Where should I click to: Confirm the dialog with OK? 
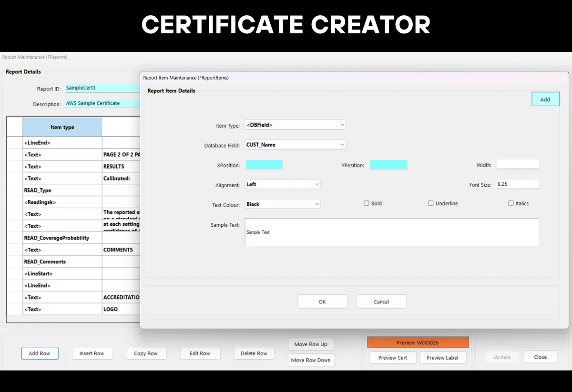(x=322, y=301)
